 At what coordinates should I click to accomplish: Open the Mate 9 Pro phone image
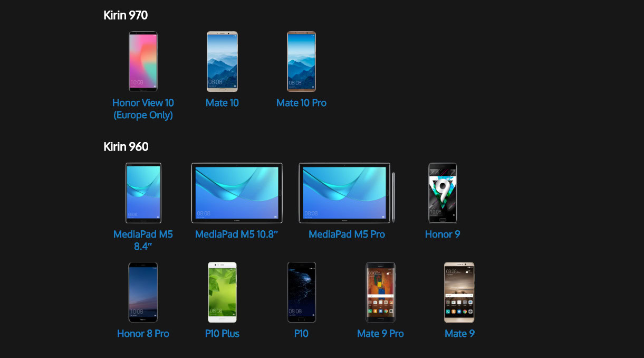coord(380,292)
